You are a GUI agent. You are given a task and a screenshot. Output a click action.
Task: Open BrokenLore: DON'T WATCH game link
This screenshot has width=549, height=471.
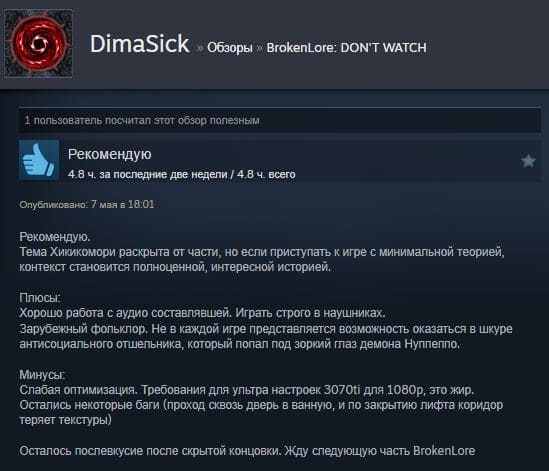coord(347,48)
